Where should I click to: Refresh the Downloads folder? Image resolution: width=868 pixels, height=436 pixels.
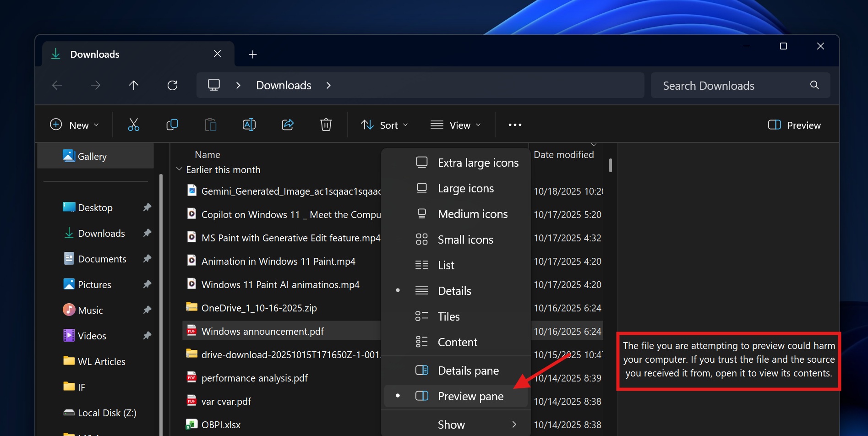click(172, 85)
